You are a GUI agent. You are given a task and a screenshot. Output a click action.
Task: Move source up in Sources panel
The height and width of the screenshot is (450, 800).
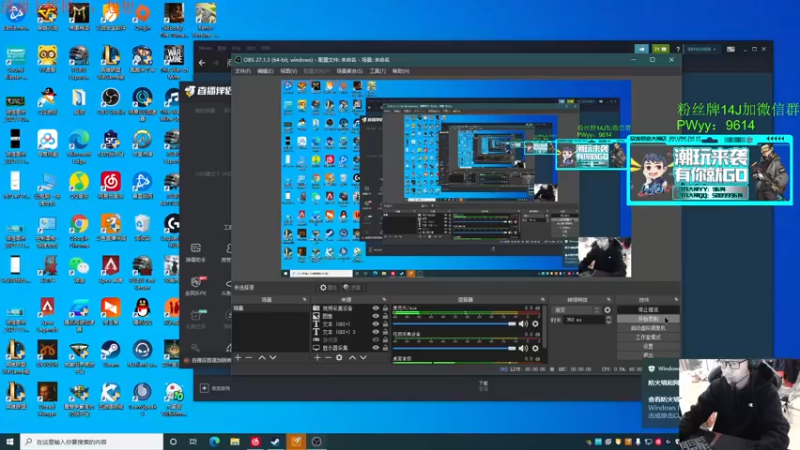click(352, 358)
